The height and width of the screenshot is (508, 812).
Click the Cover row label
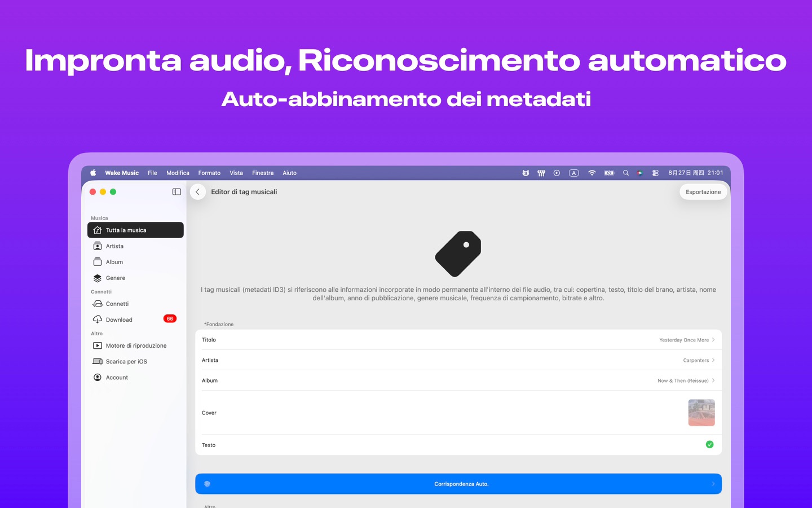tap(209, 413)
